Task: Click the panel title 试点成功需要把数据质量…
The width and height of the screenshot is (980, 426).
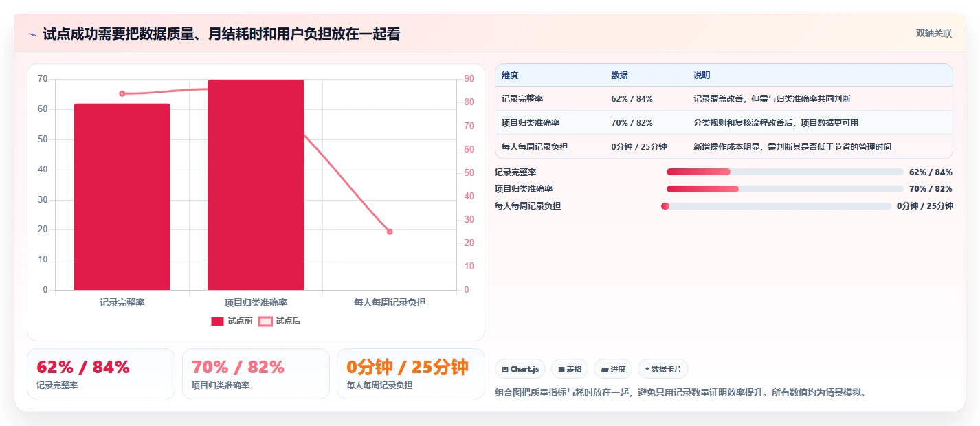Action: [x=221, y=34]
